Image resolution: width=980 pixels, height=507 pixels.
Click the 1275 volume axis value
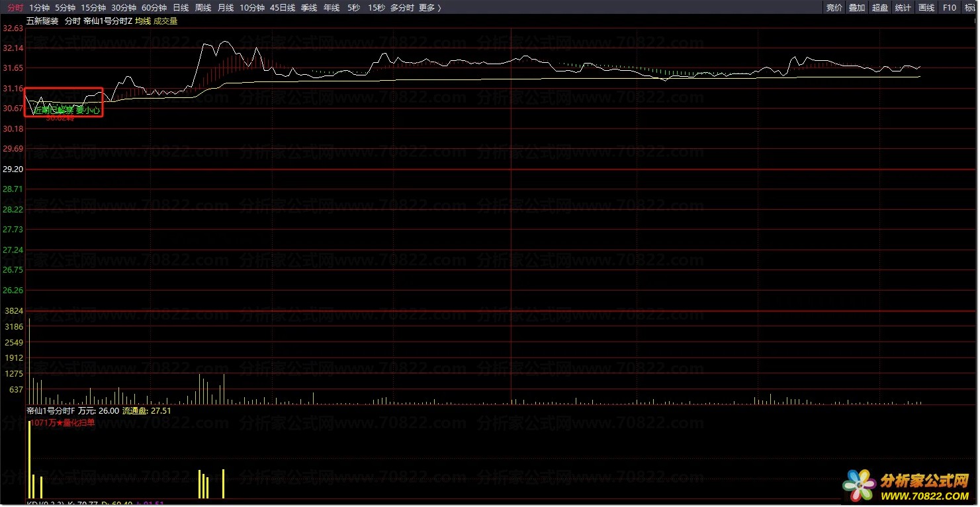coord(15,374)
